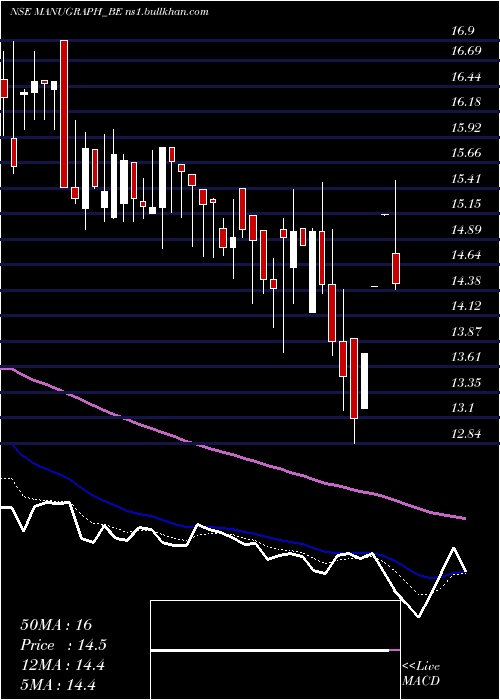Click the 15.66 price axis label
Image resolution: width=500 pixels, height=700 pixels.
[x=466, y=153]
